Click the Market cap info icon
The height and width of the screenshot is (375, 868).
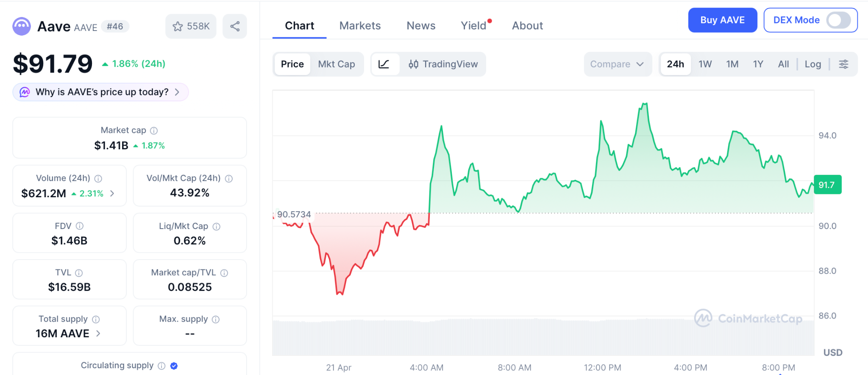pyautogui.click(x=154, y=131)
